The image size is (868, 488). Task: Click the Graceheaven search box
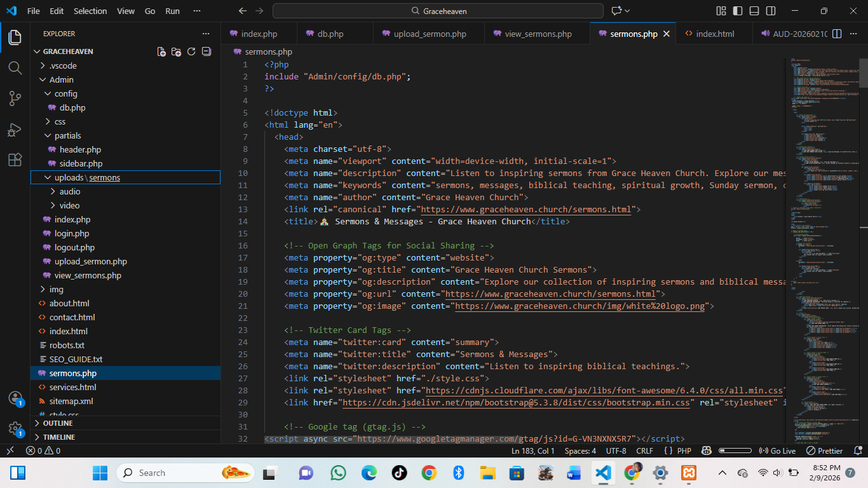[438, 11]
